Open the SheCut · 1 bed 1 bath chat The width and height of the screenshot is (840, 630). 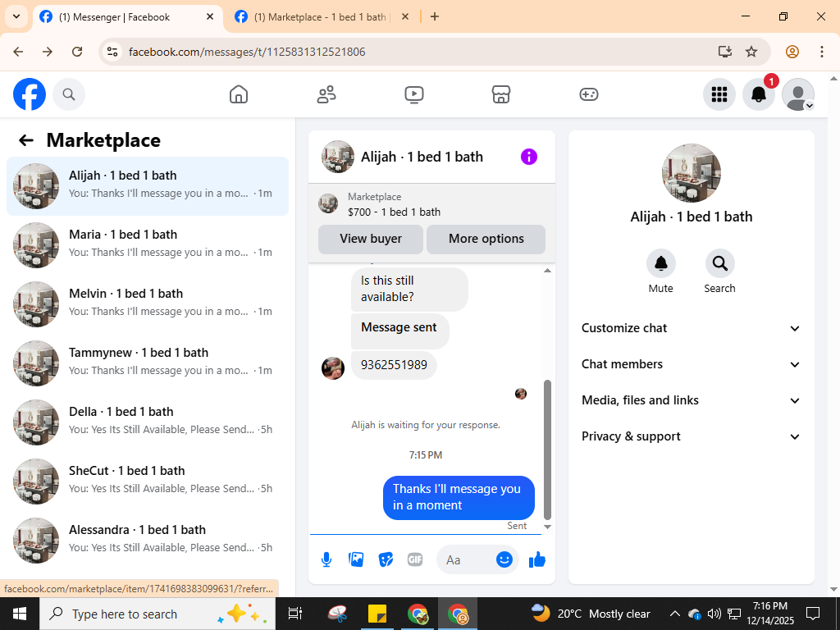pos(148,481)
